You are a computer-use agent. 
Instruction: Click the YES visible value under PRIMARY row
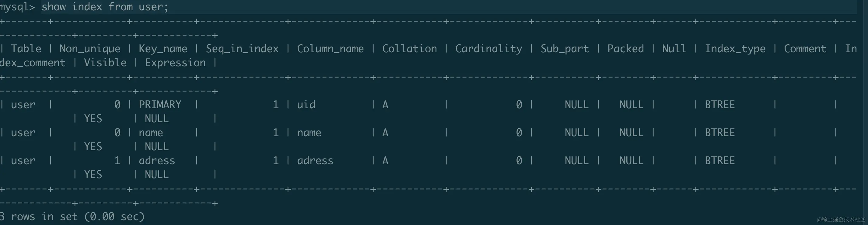pyautogui.click(x=93, y=119)
